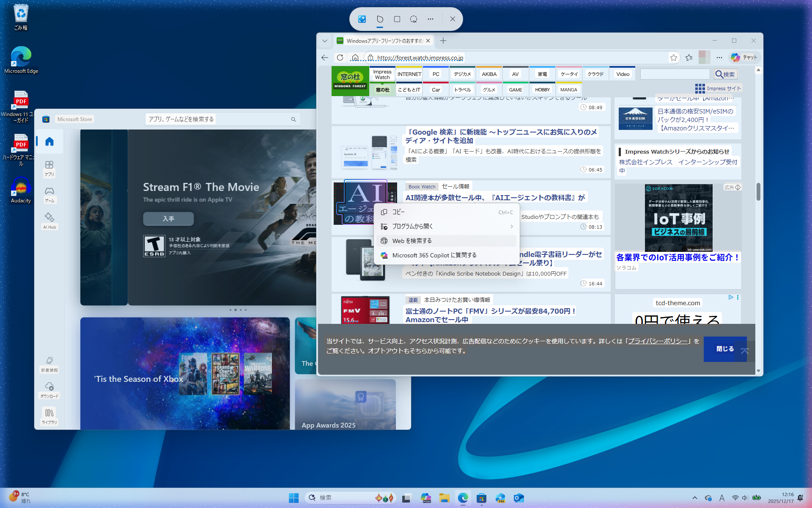Viewport: 812px width, 508px height.
Task: Open Microsoft 365 Copilot from the taskbar
Action: 426,498
